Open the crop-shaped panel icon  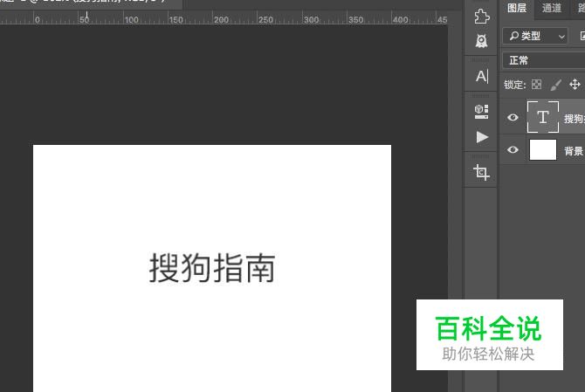pos(481,172)
